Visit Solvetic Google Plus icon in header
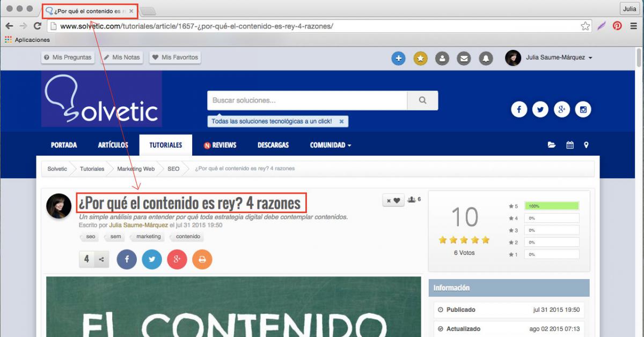The height and width of the screenshot is (337, 644). click(x=561, y=109)
